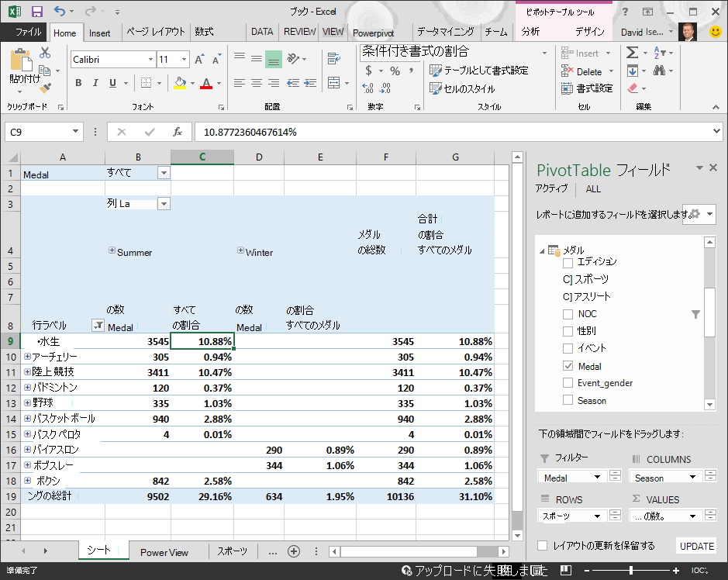This screenshot has height=580, width=728.
Task: Open PivotTable Fields gear tools menu
Action: (x=699, y=214)
